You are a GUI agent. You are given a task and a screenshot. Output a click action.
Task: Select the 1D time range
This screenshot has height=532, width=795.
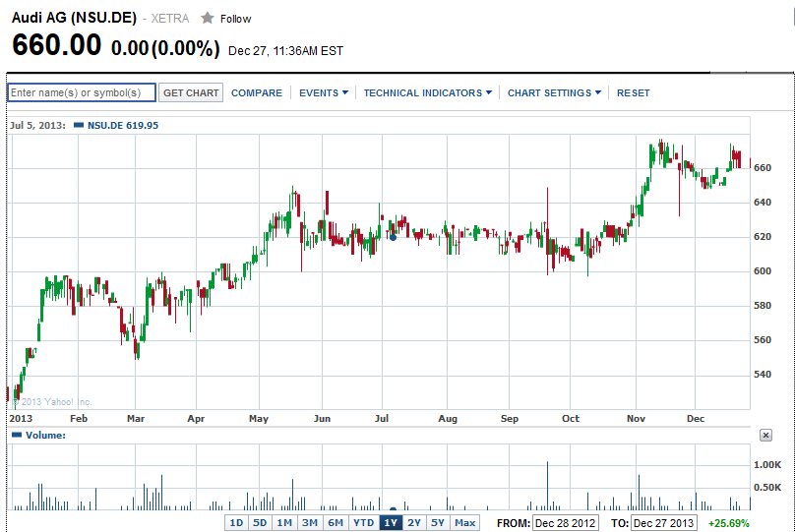236,523
